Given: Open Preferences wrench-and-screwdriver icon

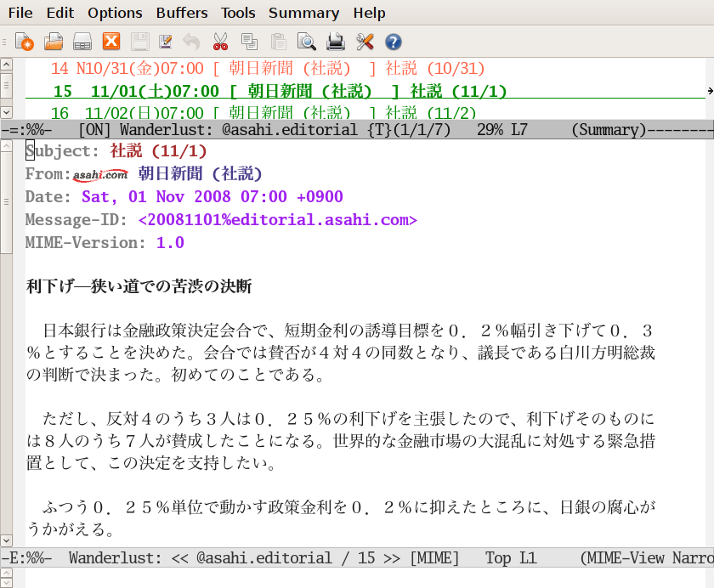Looking at the screenshot, I should tap(365, 42).
